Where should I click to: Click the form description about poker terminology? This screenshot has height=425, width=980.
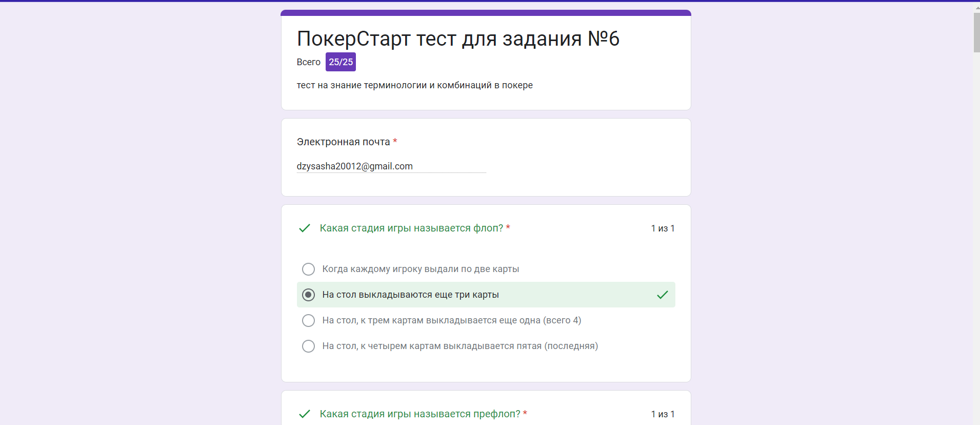point(414,85)
